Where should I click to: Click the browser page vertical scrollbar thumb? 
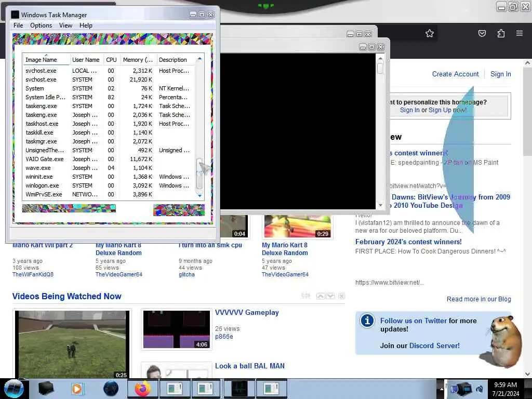tap(527, 111)
